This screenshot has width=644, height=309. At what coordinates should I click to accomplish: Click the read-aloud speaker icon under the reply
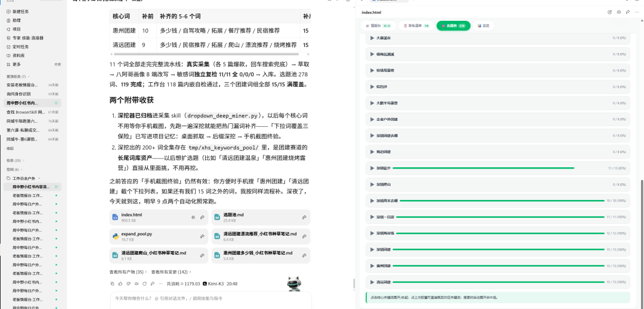click(x=137, y=283)
